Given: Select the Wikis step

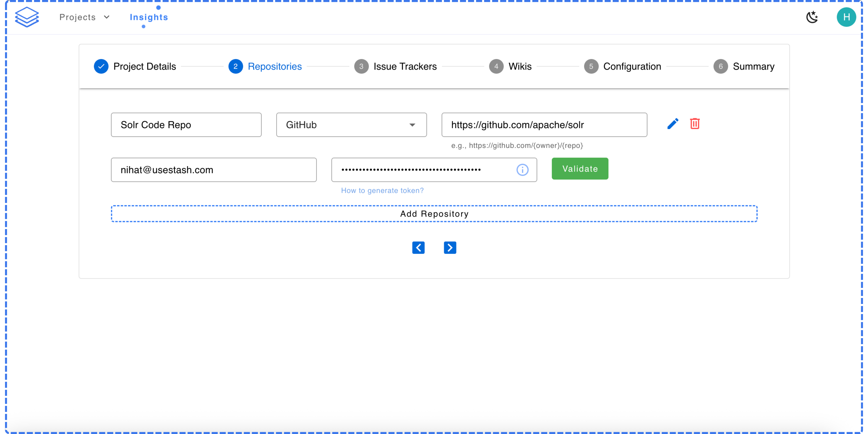Looking at the screenshot, I should point(510,66).
